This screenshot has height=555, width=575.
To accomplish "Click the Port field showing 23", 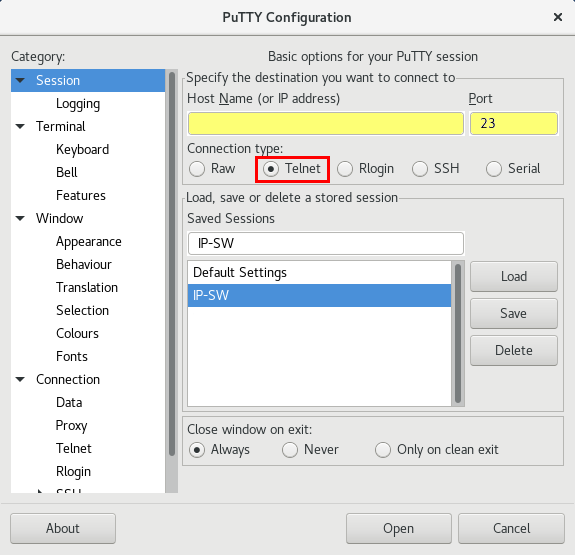I will [514, 124].
